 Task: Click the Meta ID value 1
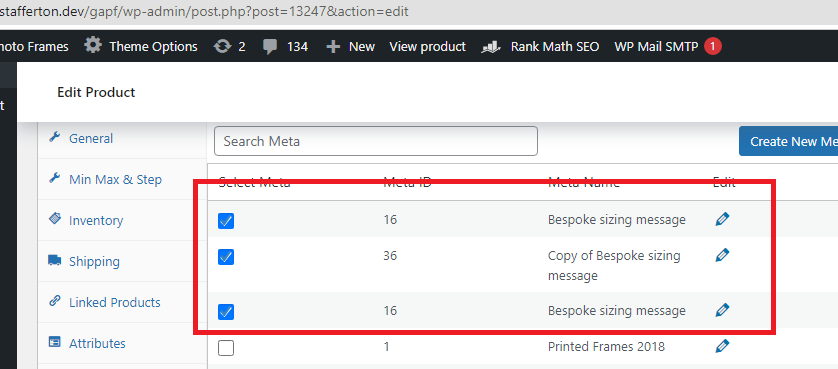pos(386,347)
